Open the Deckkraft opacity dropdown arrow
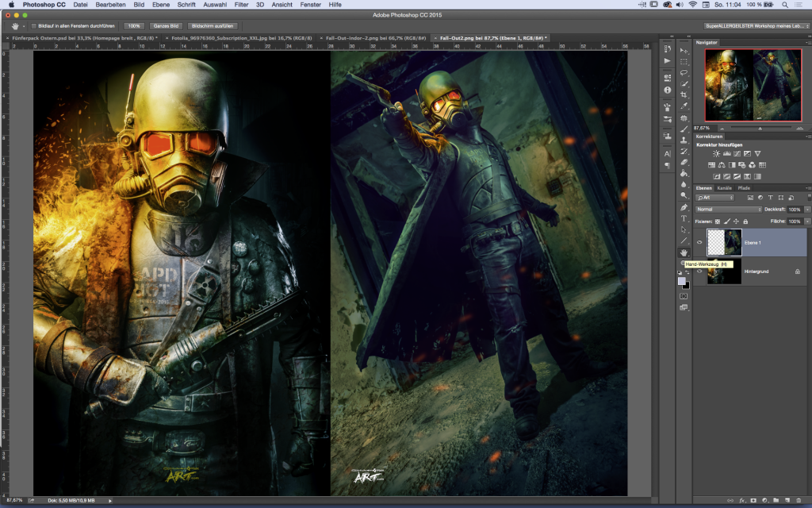The height and width of the screenshot is (508, 812). [807, 210]
